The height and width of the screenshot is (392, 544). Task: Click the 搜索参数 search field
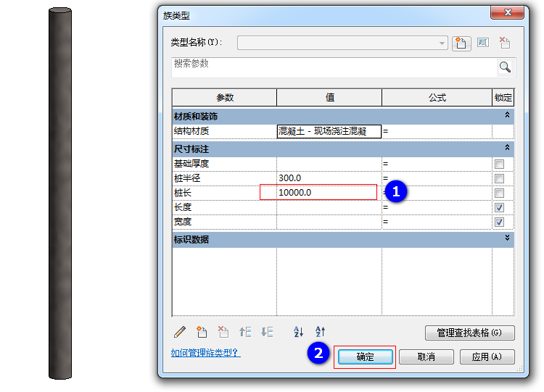point(334,67)
